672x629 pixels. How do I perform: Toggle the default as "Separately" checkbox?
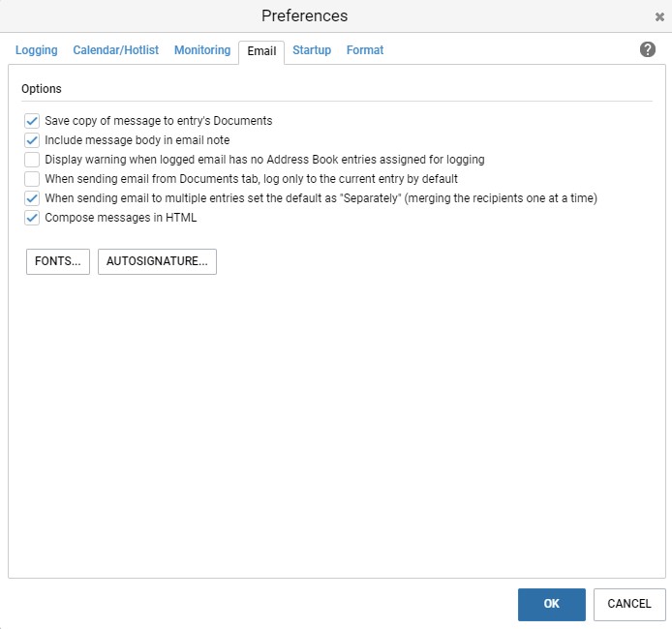tap(32, 198)
